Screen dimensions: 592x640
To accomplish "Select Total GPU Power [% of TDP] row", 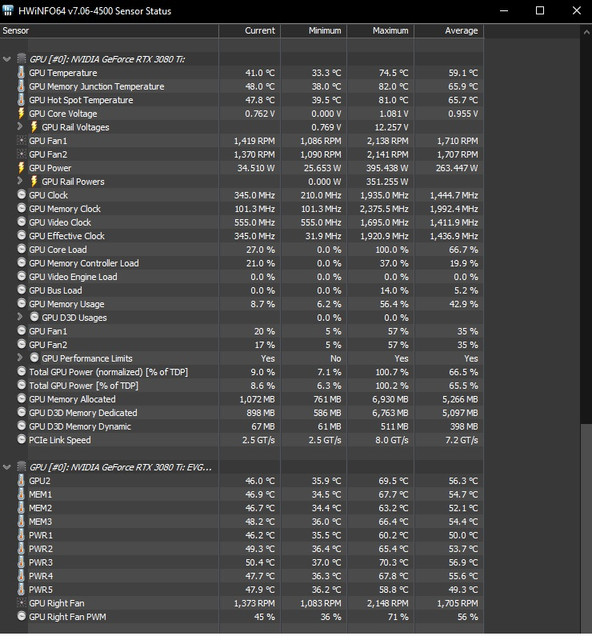I will point(83,386).
